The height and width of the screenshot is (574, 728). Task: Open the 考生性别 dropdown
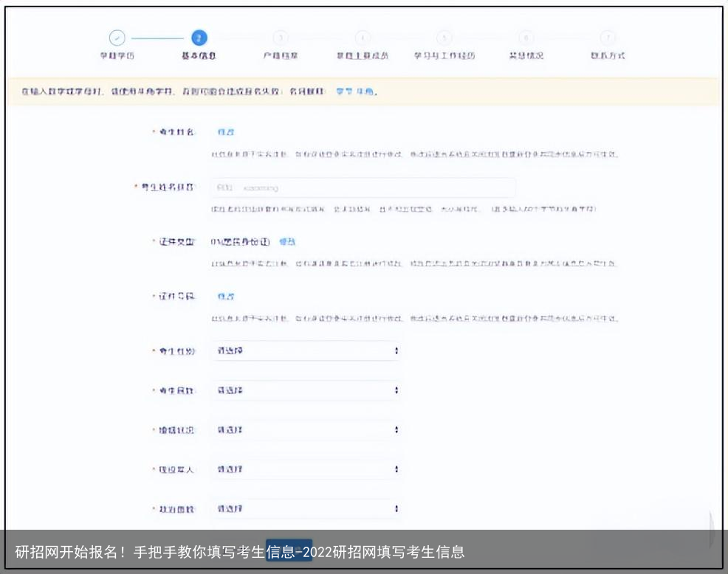306,350
